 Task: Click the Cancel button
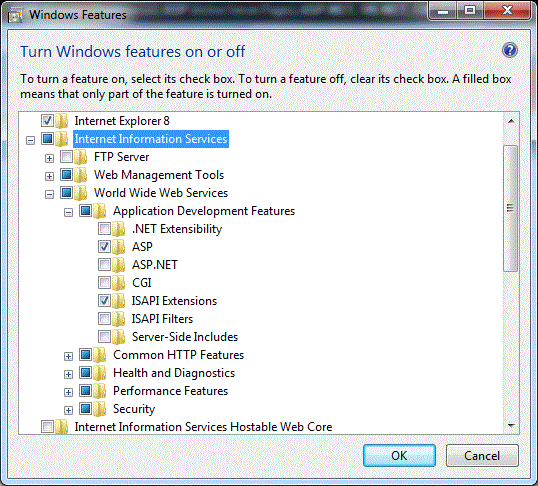(x=482, y=455)
